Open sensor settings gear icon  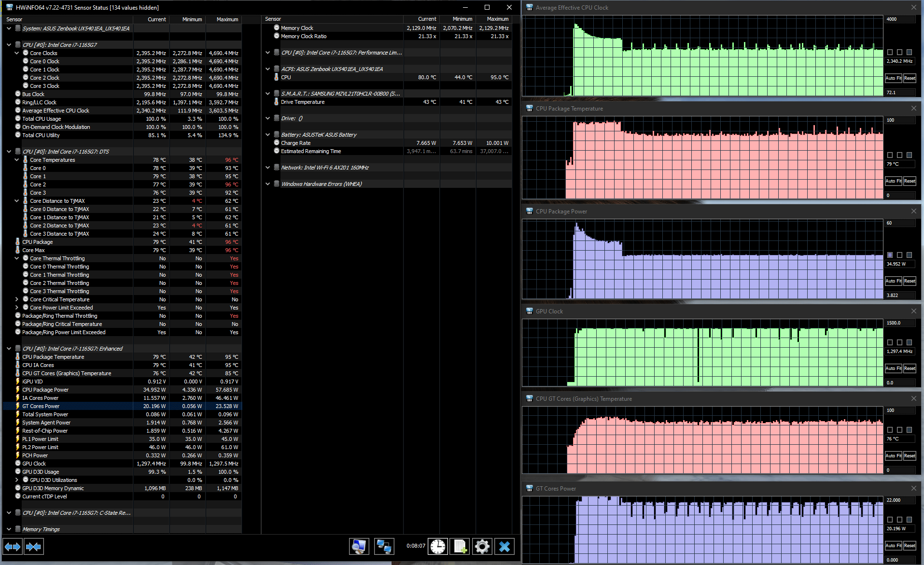pos(482,547)
